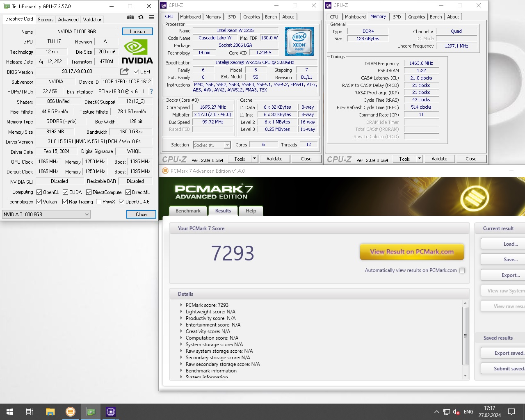Toggle the UEFI checkbox
Viewport: 525px width, 420px height.
(x=136, y=71)
